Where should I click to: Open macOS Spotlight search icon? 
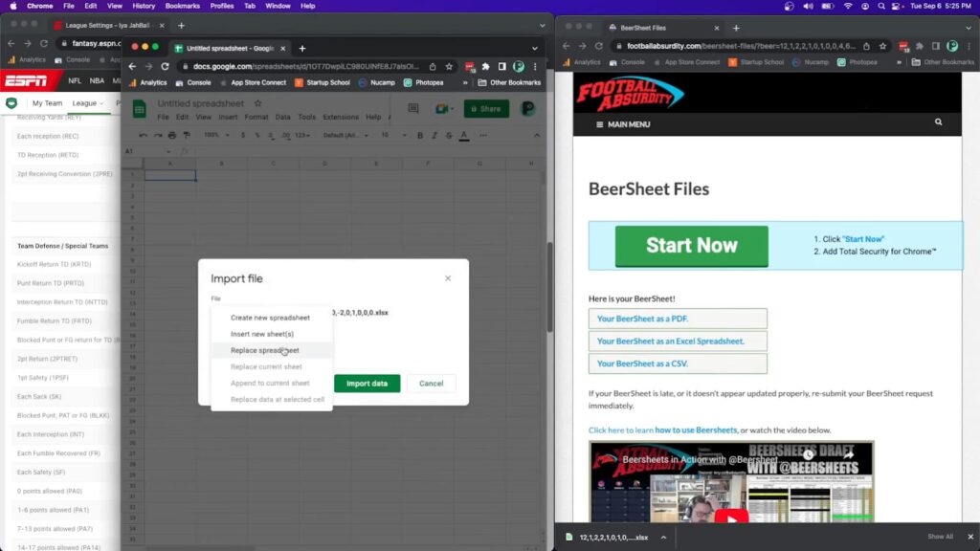(881, 7)
